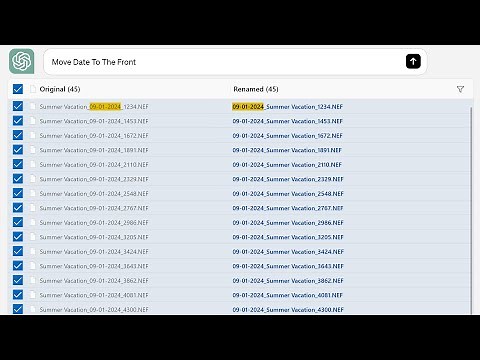
Task: Toggle the select-all checkbox in header
Action: point(18,89)
